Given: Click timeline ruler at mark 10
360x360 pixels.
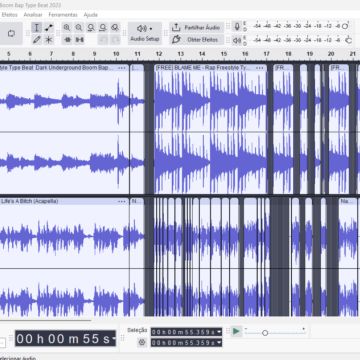Looking at the screenshot, I should pyautogui.click(x=116, y=54).
